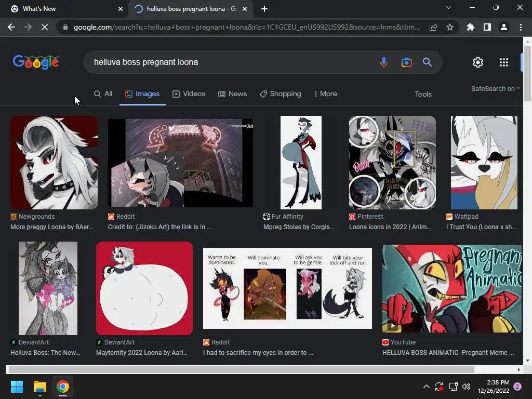This screenshot has width=532, height=399.
Task: Open the Chrome extensions puzzle icon
Action: (x=471, y=27)
